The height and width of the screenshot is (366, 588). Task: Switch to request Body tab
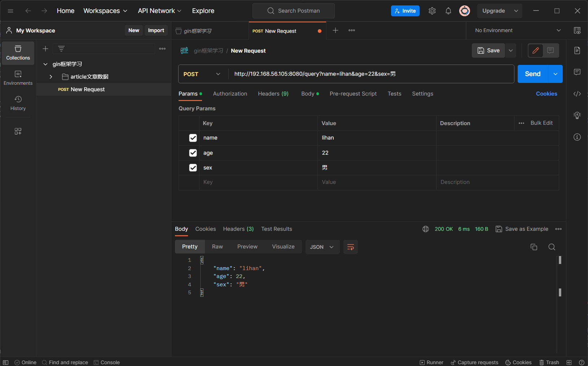click(310, 94)
